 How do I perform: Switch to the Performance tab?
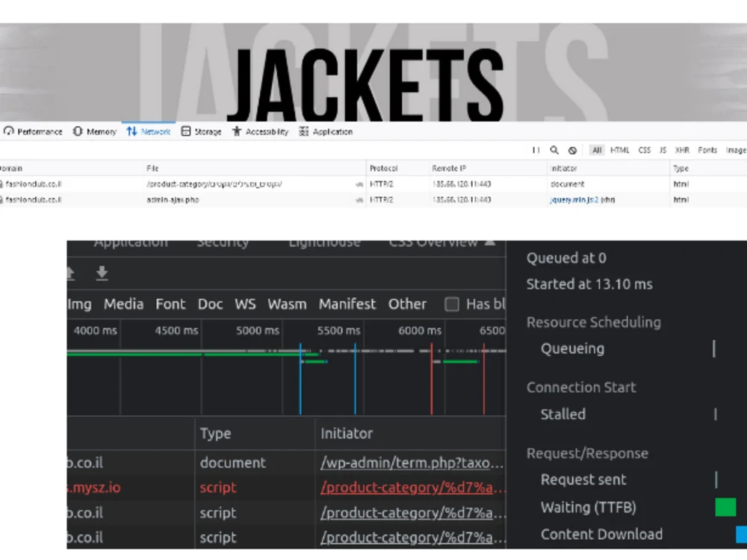33,131
